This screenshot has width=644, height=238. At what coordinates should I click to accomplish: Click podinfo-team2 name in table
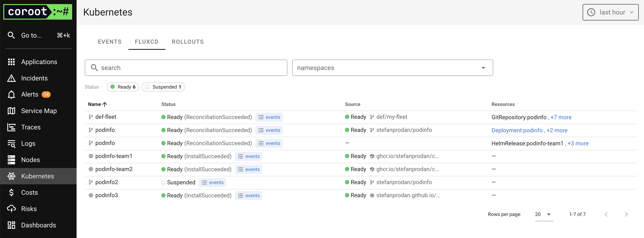114,169
